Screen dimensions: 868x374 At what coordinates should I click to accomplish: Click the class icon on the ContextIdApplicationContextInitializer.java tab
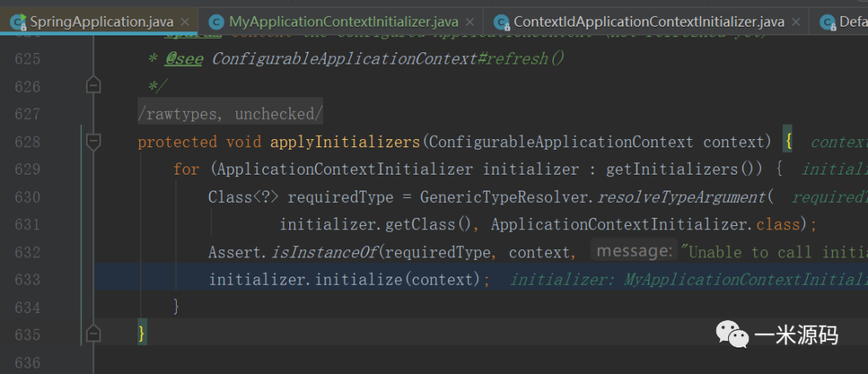(x=502, y=22)
